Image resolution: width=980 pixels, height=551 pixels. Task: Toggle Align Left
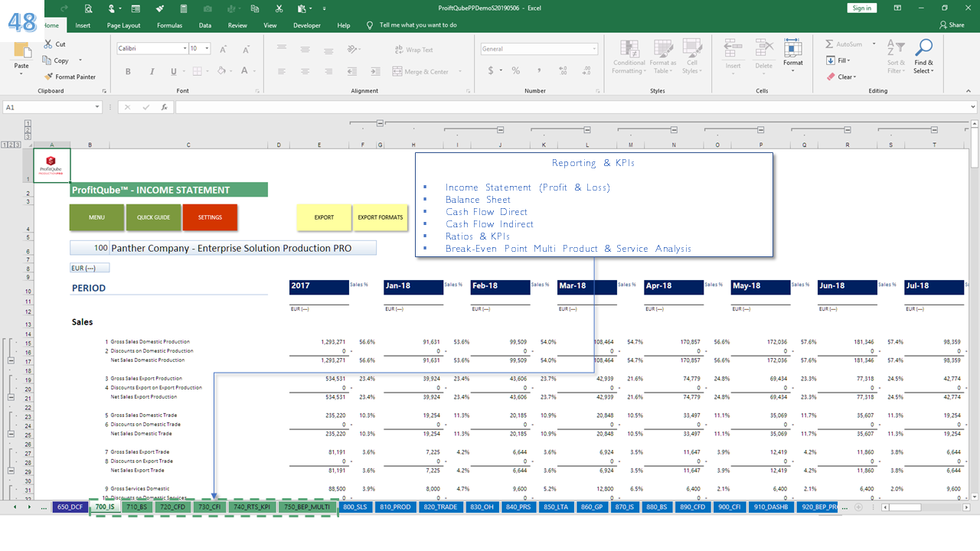(283, 71)
